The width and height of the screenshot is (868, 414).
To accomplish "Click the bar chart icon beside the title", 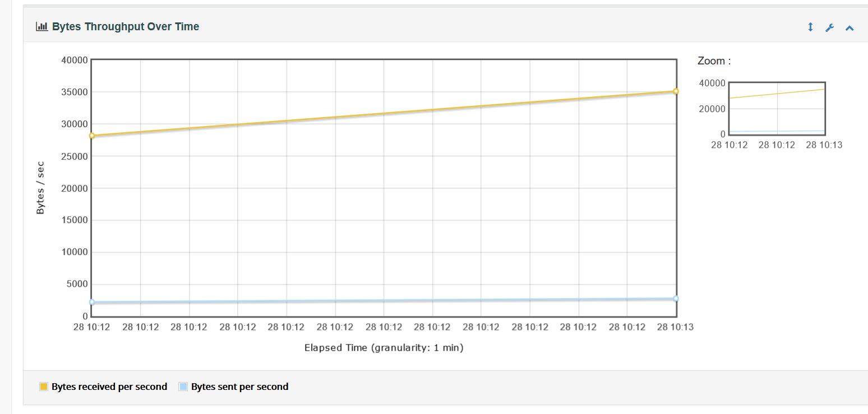I will (x=41, y=26).
